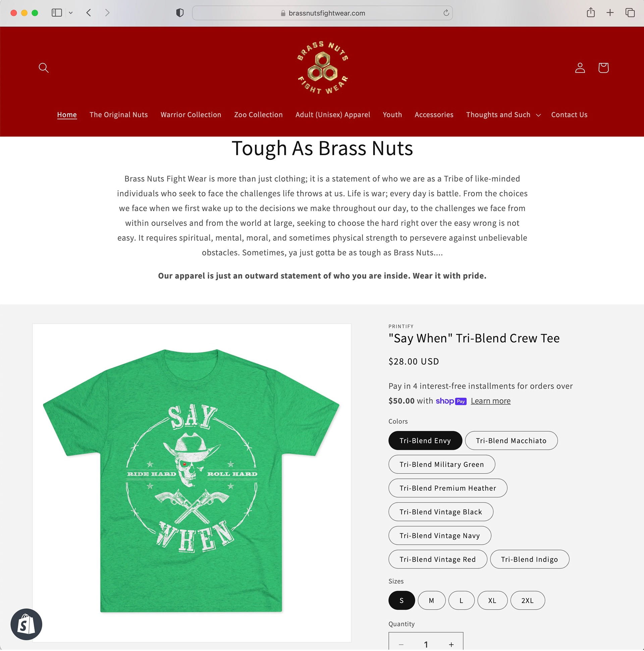Screen dimensions: 644x651
Task: Choose size XL
Action: coord(492,600)
